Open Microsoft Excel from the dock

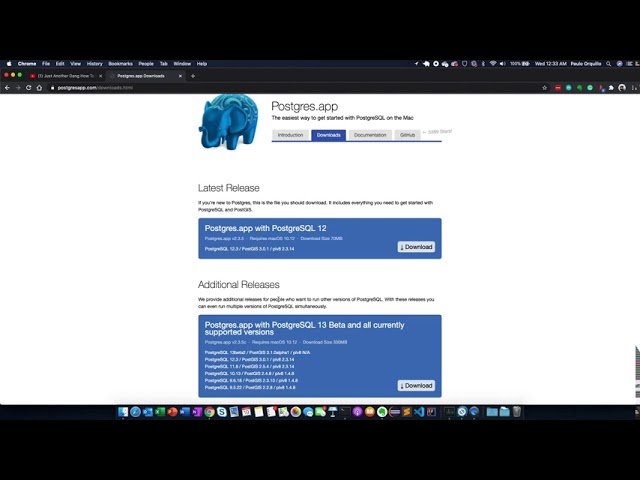point(160,412)
